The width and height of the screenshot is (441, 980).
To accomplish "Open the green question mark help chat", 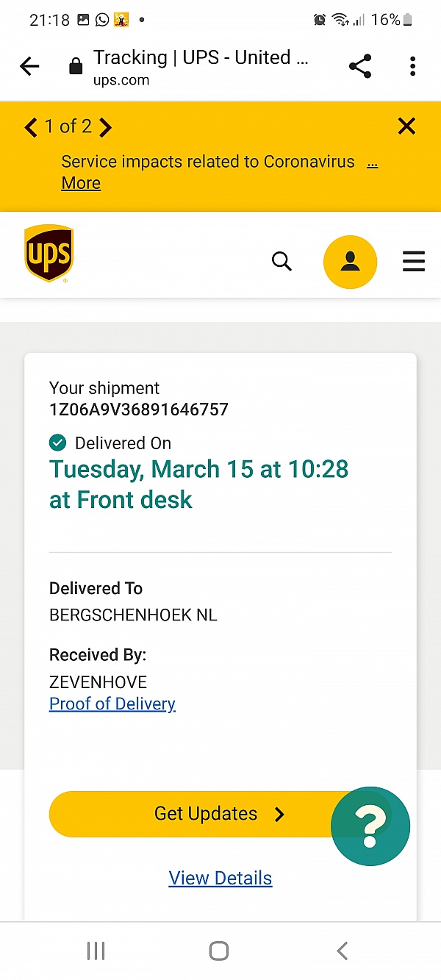I will point(370,826).
